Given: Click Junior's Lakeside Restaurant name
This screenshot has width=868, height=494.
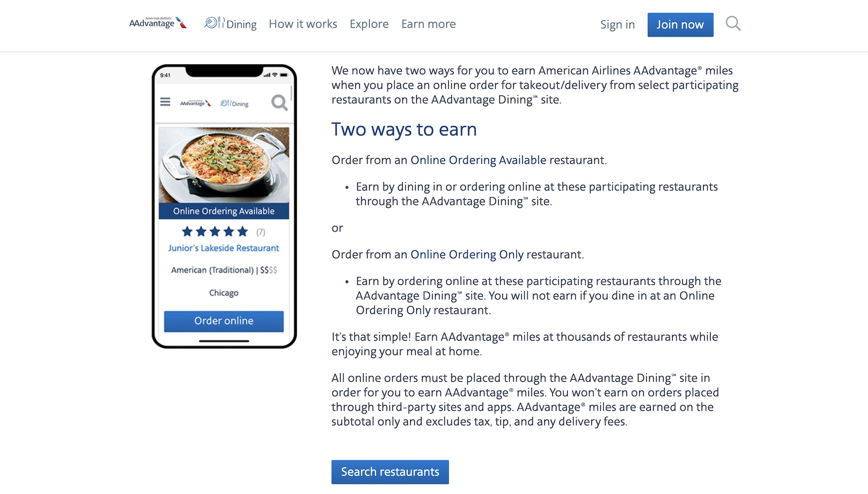Looking at the screenshot, I should pyautogui.click(x=224, y=248).
